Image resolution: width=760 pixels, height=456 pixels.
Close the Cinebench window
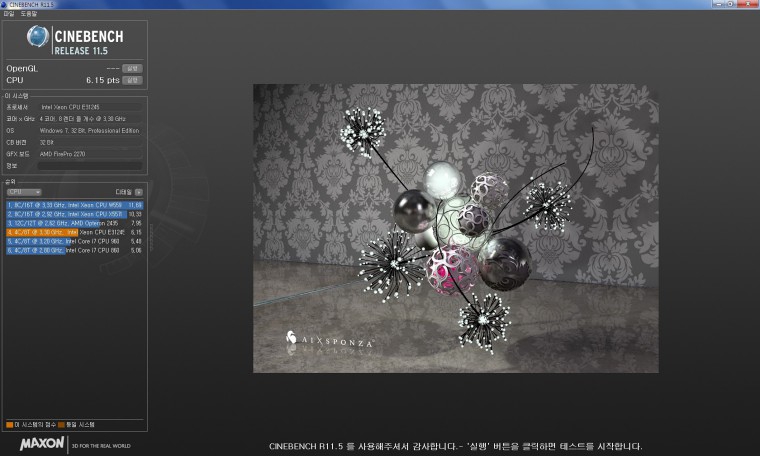click(748, 4)
